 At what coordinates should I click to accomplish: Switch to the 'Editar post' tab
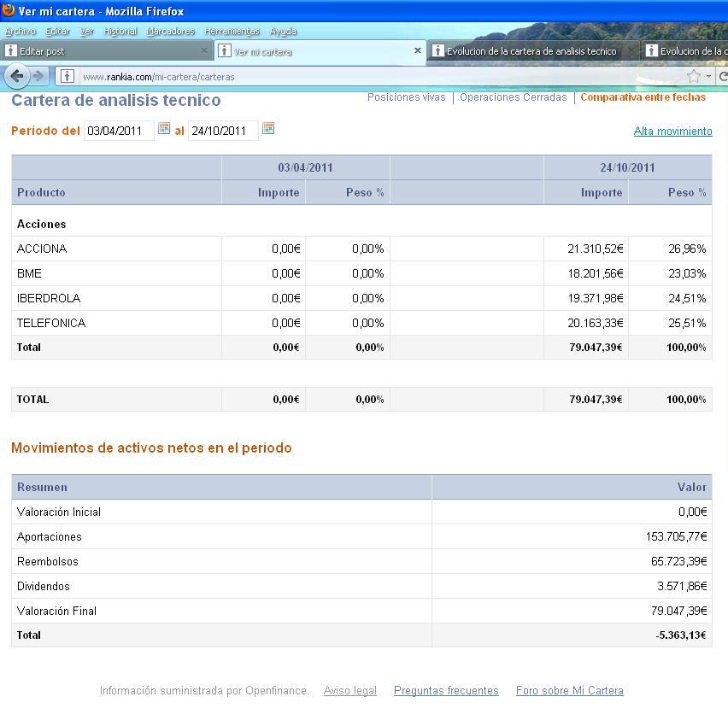coord(106,50)
